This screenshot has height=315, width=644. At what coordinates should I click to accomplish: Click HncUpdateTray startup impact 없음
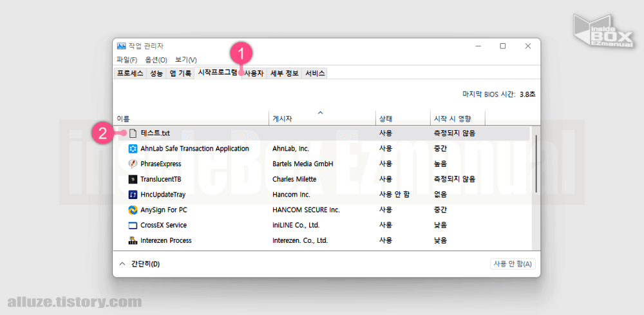click(440, 195)
